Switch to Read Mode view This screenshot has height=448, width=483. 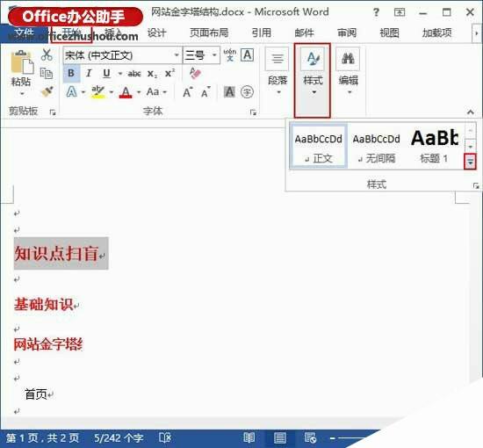(x=249, y=437)
